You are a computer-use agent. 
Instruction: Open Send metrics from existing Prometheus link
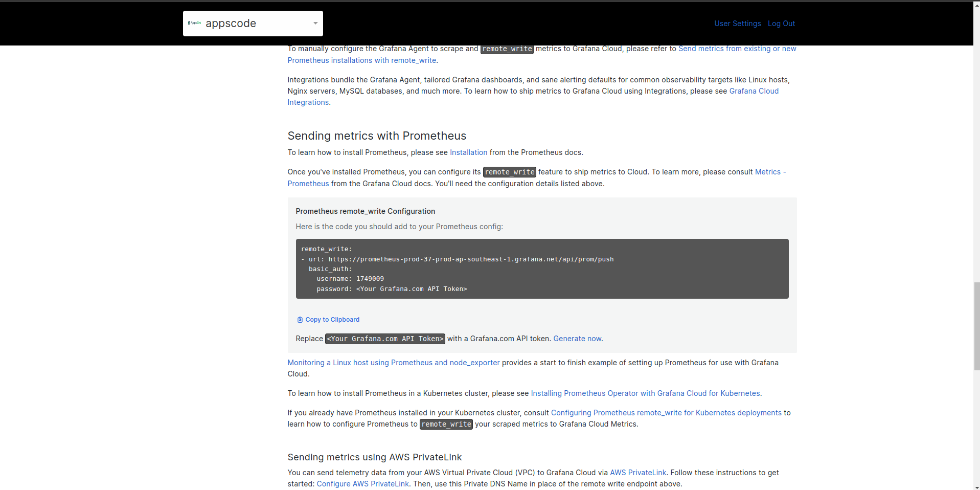737,49
